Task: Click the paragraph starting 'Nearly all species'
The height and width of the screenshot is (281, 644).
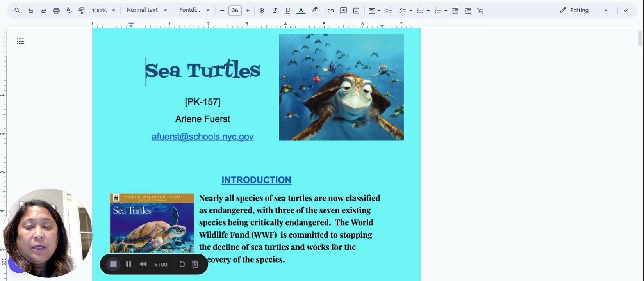Action: [x=289, y=229]
